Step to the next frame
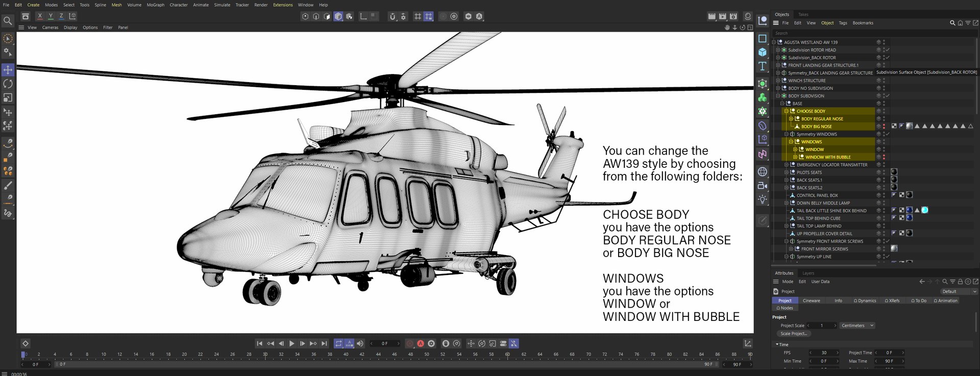 302,343
